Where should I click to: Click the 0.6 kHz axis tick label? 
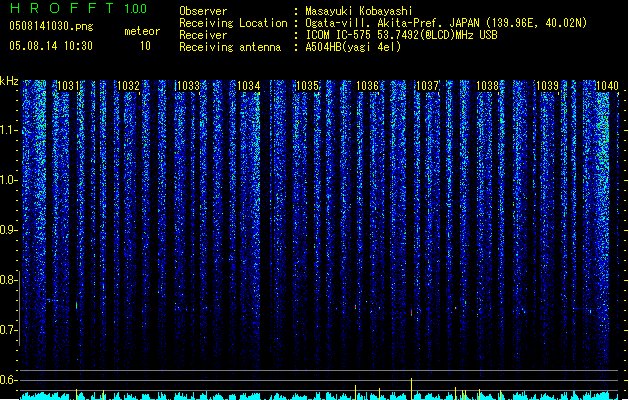[6, 380]
